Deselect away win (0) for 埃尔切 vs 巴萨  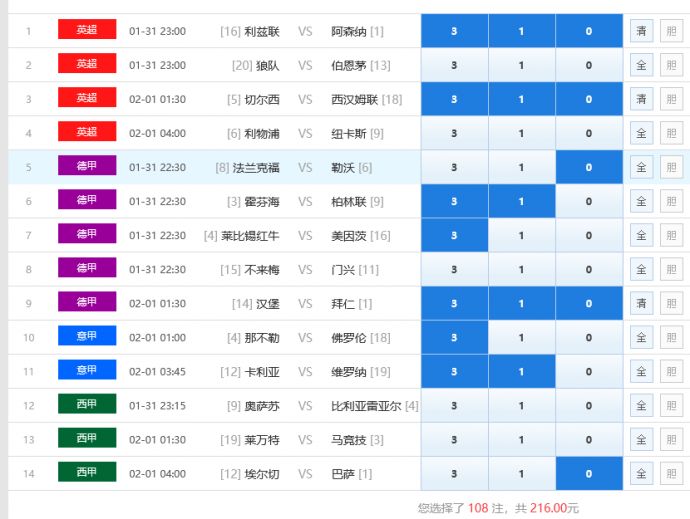pyautogui.click(x=588, y=473)
